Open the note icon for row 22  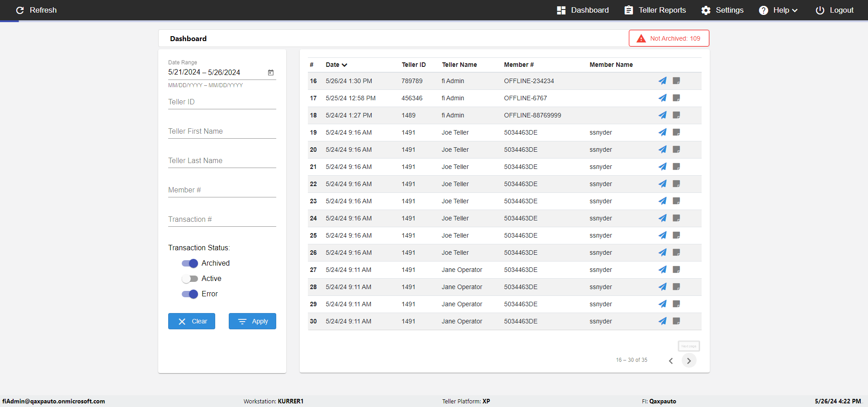coord(676,184)
